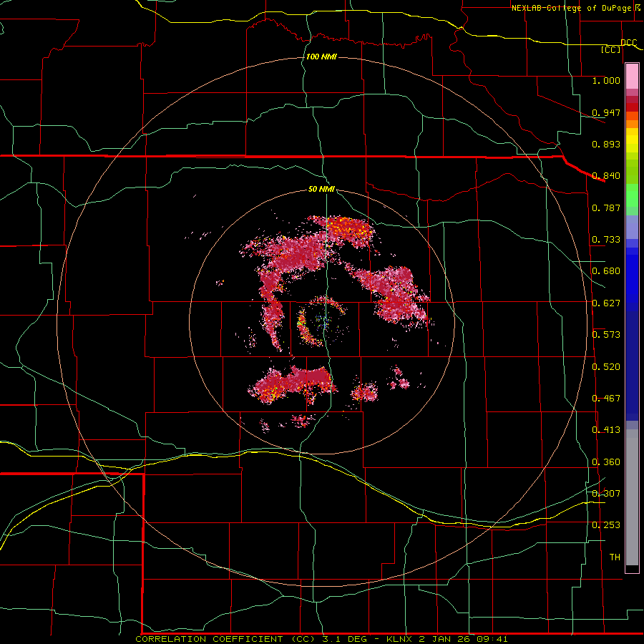Click the 0.840 scale value
The width and height of the screenshot is (644, 644).
coord(606,176)
